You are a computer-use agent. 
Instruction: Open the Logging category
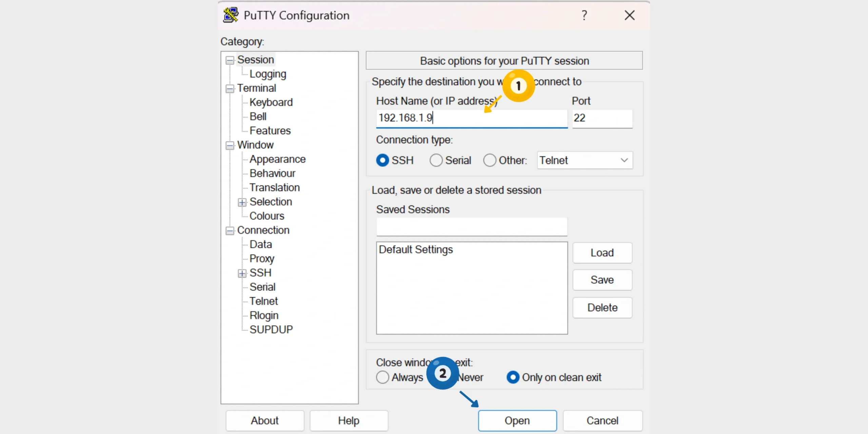(268, 74)
